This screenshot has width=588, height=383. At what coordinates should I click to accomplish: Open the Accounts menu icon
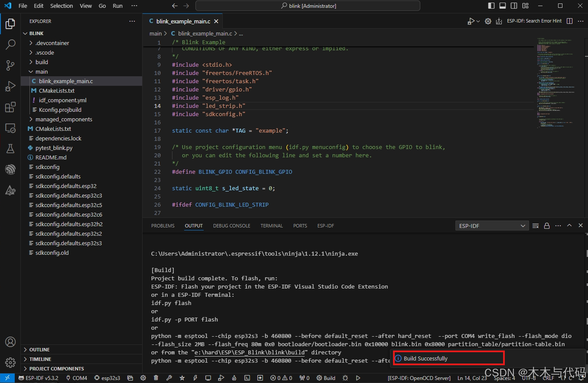pos(10,342)
